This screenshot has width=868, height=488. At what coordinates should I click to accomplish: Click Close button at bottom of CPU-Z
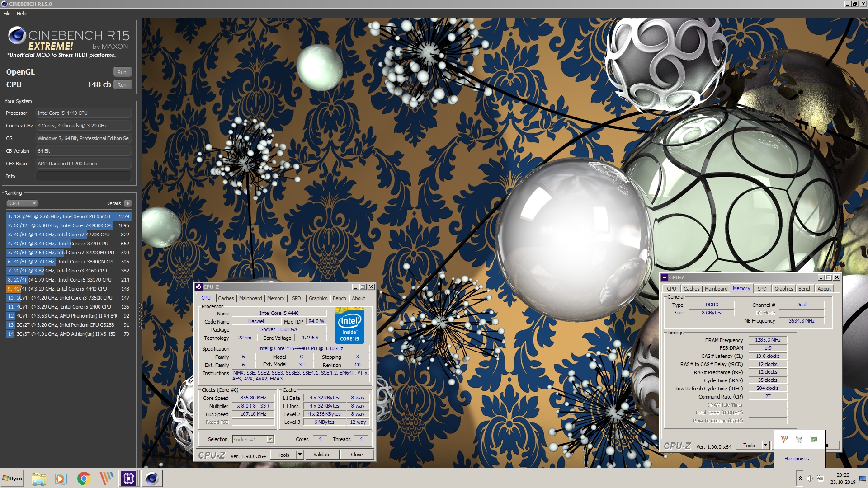pos(357,455)
